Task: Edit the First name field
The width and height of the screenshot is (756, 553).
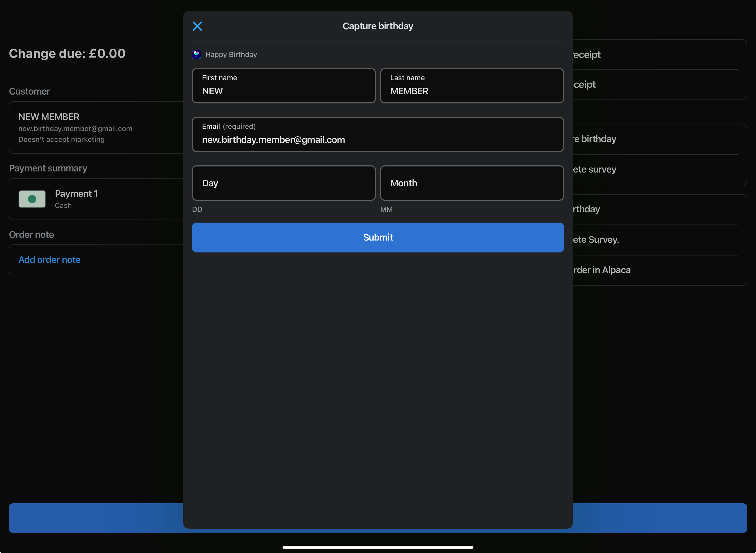Action: pos(283,86)
